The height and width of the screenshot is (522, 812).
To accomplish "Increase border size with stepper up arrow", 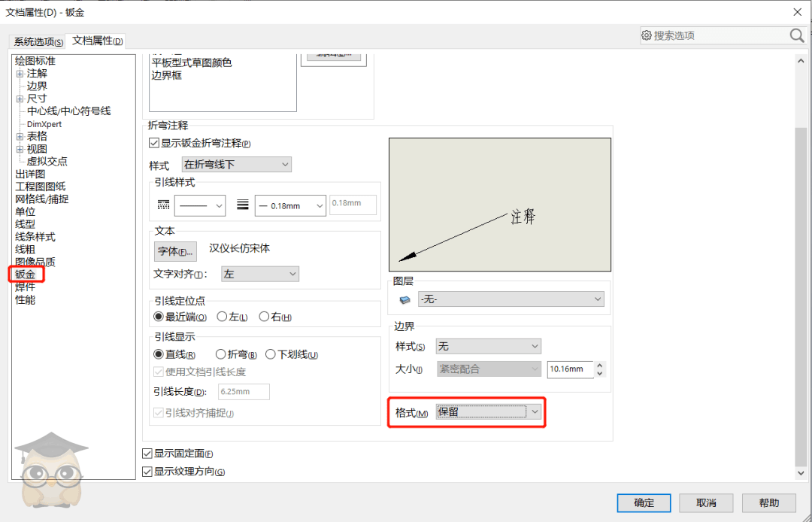I will click(x=599, y=366).
